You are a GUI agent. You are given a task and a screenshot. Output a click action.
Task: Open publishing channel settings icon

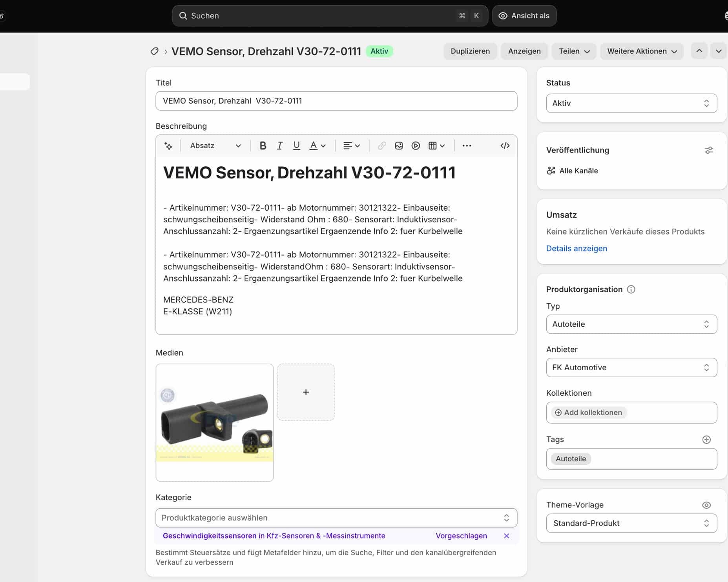pos(708,150)
